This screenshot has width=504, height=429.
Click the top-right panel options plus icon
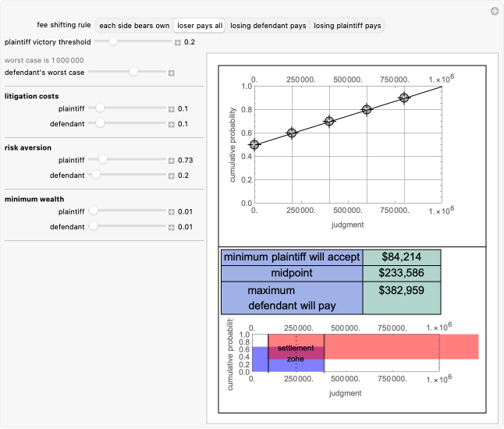pos(494,11)
